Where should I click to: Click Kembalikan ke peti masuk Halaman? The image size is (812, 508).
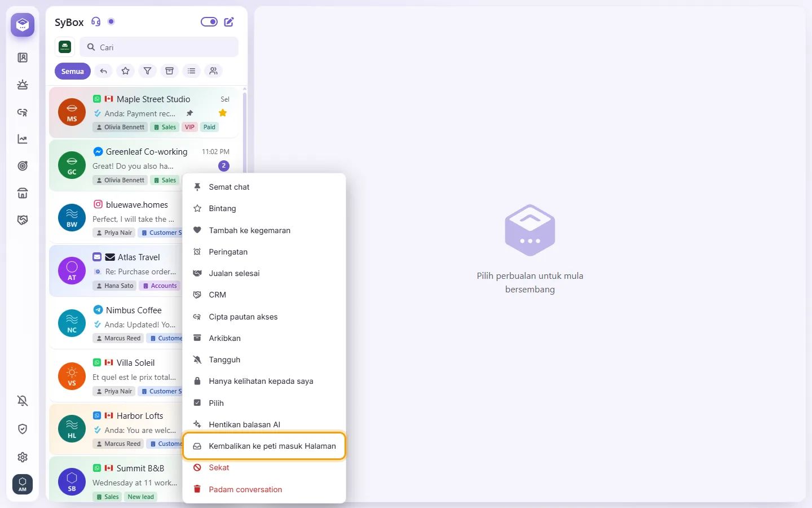tap(264, 446)
